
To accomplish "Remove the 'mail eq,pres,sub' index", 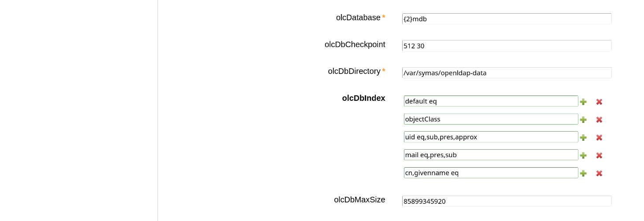I will coord(599,155).
